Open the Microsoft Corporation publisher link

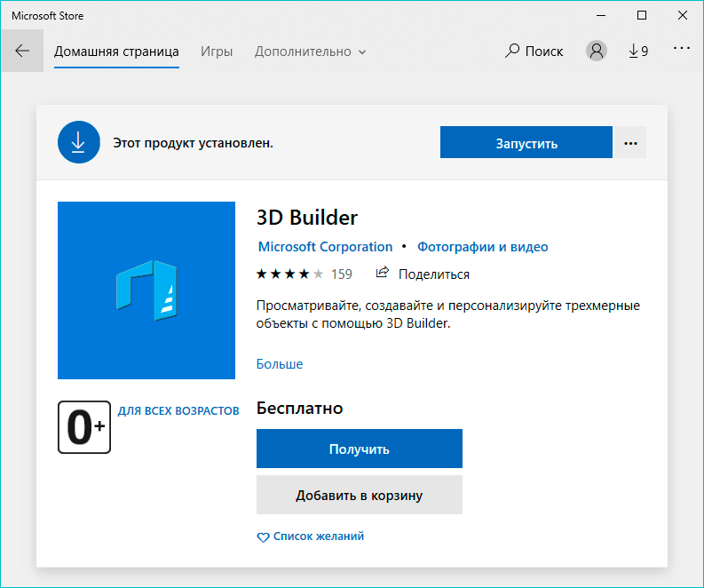tap(325, 247)
